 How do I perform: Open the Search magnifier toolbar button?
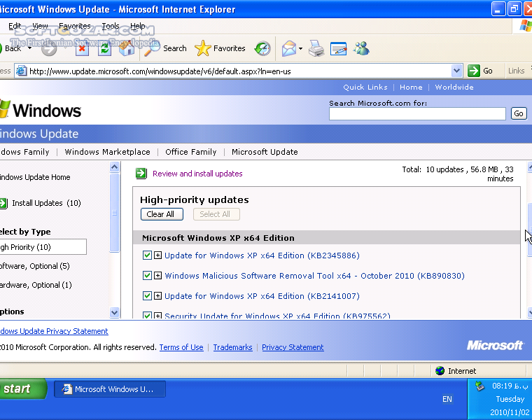pos(166,48)
